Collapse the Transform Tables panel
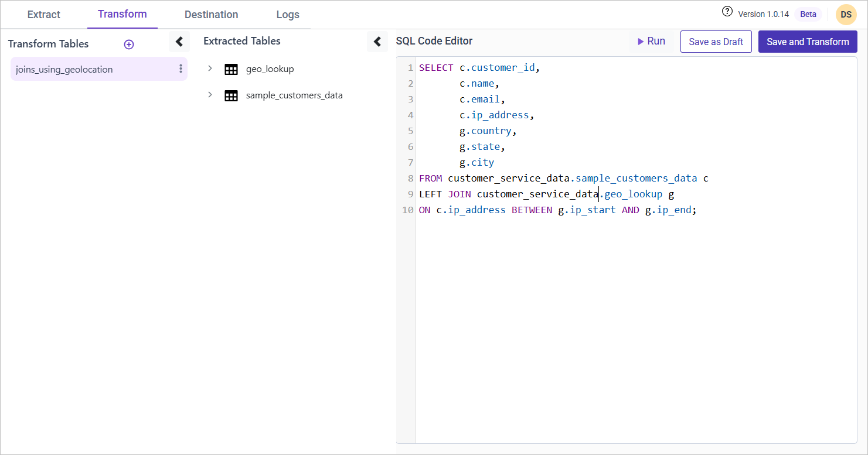The height and width of the screenshot is (455, 868). [179, 42]
